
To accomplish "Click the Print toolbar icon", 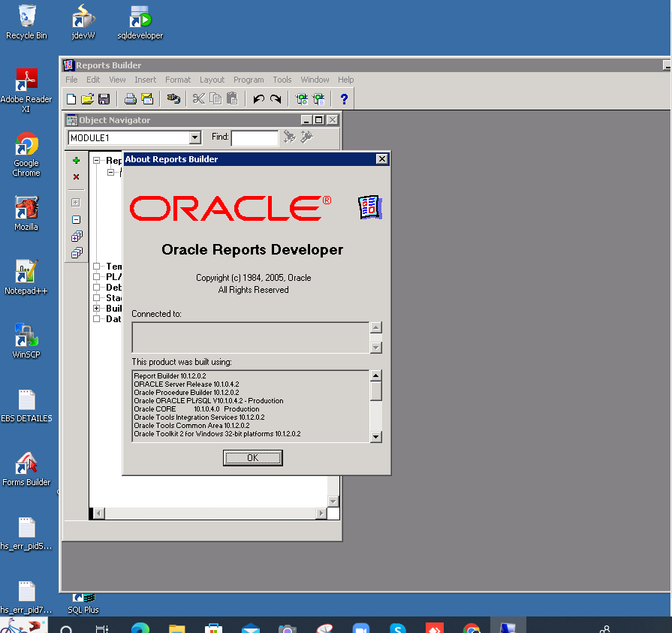I will [x=131, y=99].
